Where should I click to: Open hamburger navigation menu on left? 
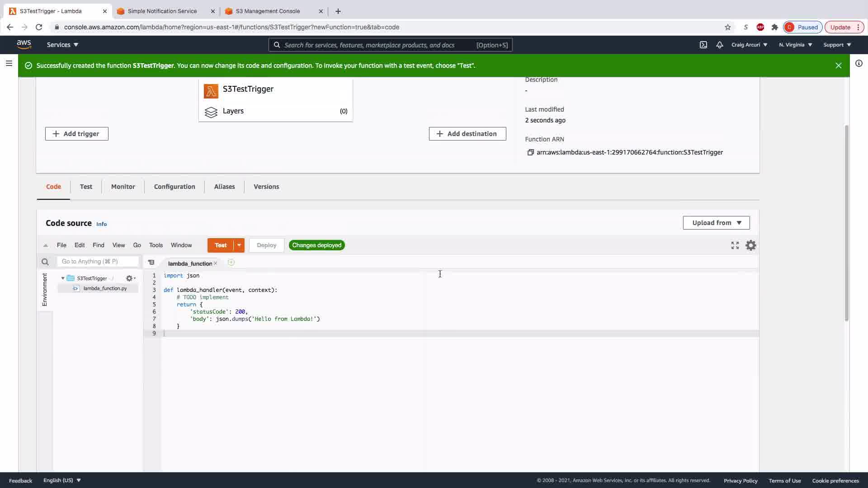click(x=9, y=64)
